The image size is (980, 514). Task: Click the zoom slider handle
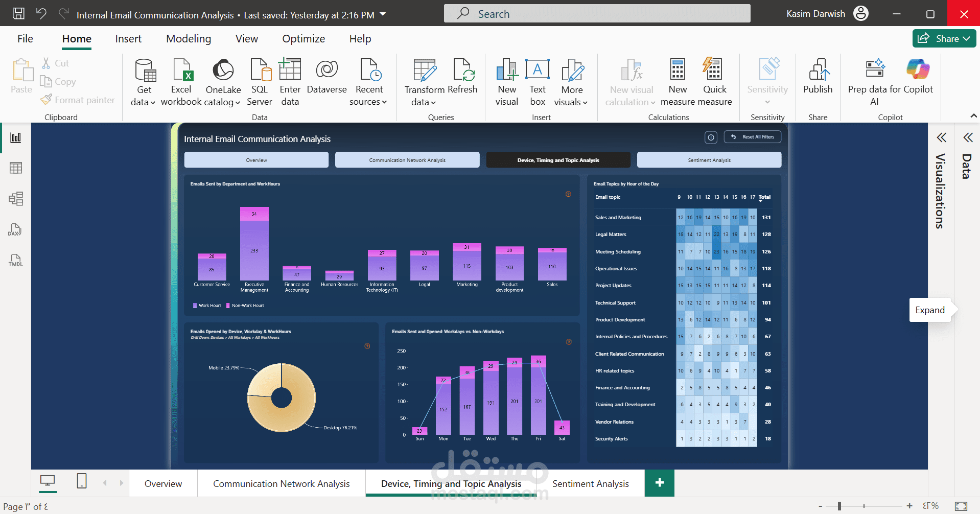pyautogui.click(x=839, y=506)
